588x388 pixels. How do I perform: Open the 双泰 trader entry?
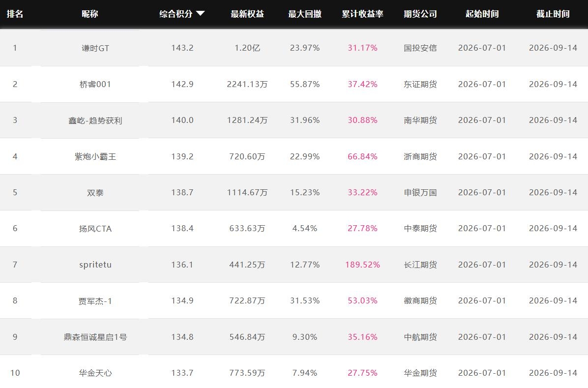click(x=95, y=192)
